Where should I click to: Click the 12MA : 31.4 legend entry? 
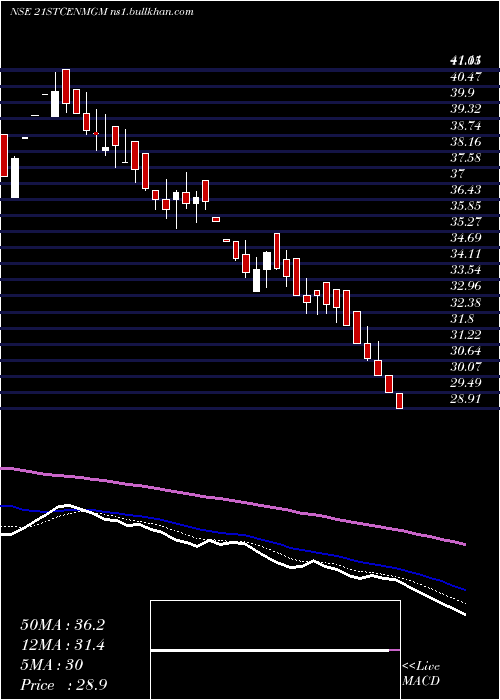tap(62, 645)
